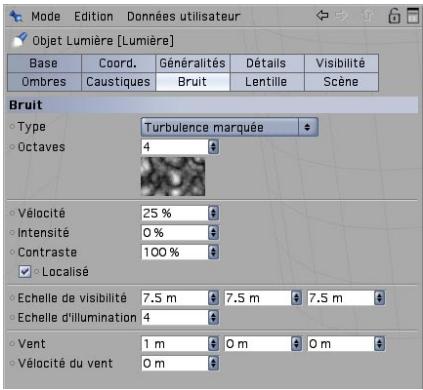Click the Contraste 100 % field
The image size is (423, 390).
click(175, 252)
